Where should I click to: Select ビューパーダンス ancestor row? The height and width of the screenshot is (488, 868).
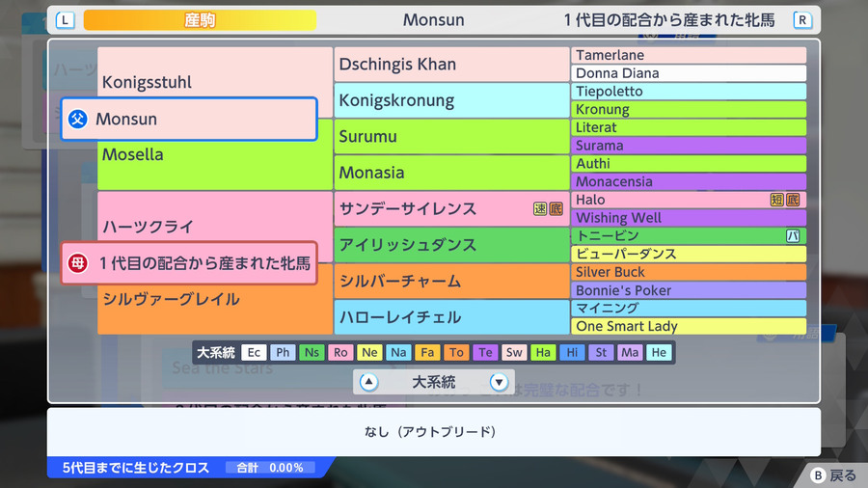point(689,254)
